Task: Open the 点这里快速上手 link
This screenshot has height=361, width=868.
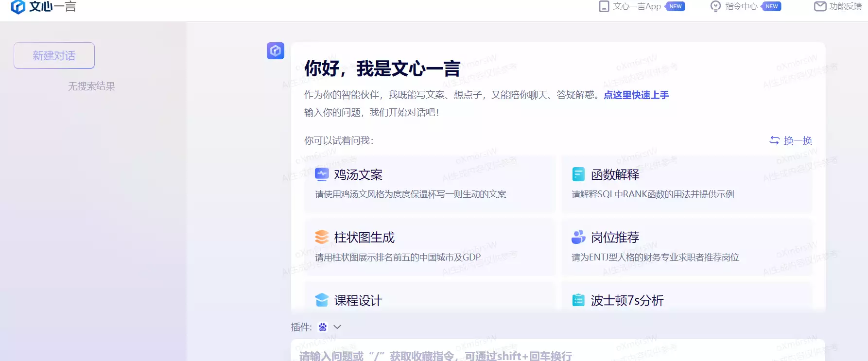Action: pyautogui.click(x=636, y=95)
